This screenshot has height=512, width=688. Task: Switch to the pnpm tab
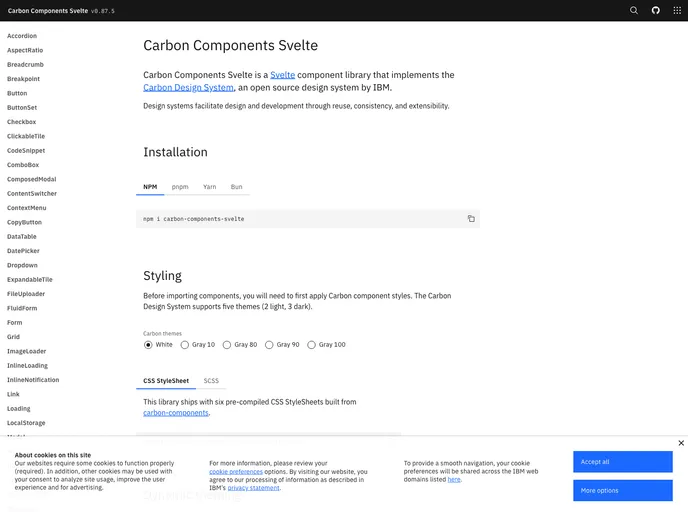coord(180,187)
